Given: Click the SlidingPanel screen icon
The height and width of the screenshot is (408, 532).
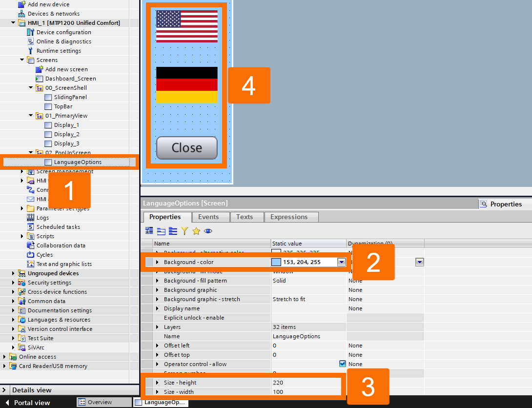Looking at the screenshot, I should coord(48,97).
